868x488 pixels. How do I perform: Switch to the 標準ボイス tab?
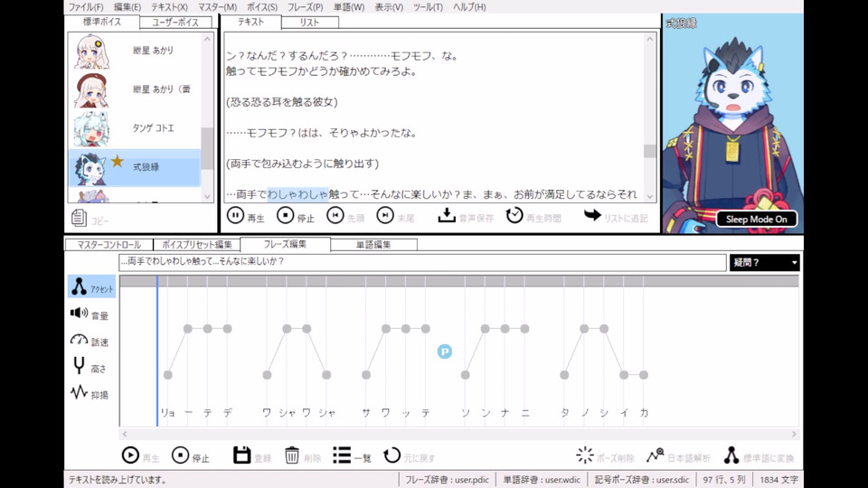(102, 22)
